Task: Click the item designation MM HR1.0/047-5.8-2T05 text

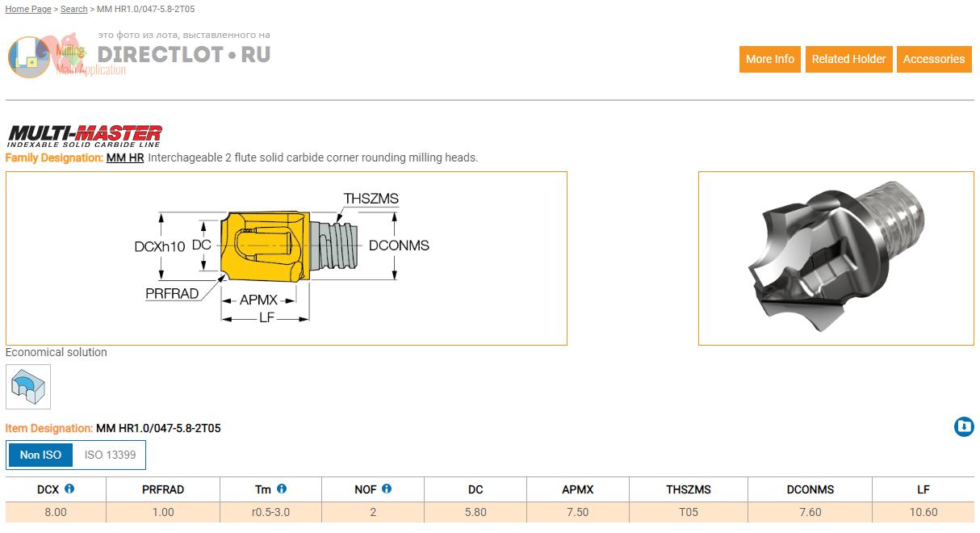Action: click(x=158, y=428)
